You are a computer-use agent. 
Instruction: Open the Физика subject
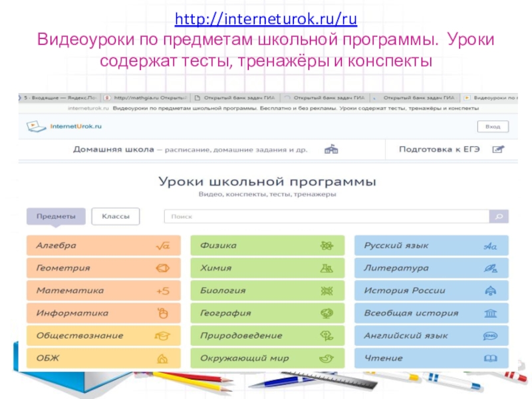click(267, 245)
